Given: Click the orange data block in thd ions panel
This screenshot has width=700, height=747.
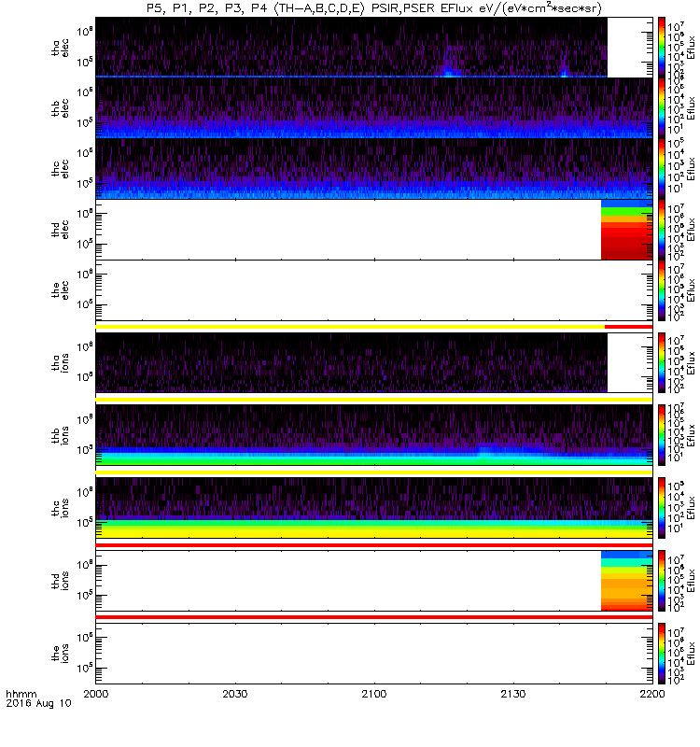Looking at the screenshot, I should [x=626, y=591].
